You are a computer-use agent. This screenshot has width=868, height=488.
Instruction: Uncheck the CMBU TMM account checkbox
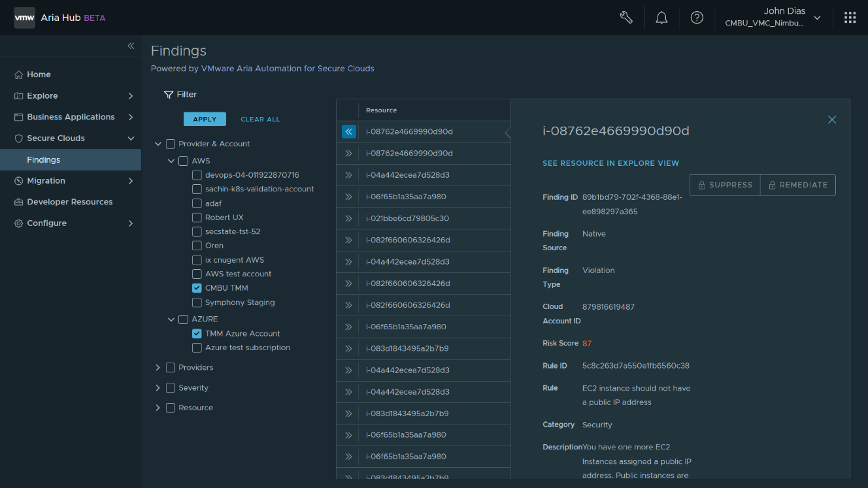pos(197,288)
